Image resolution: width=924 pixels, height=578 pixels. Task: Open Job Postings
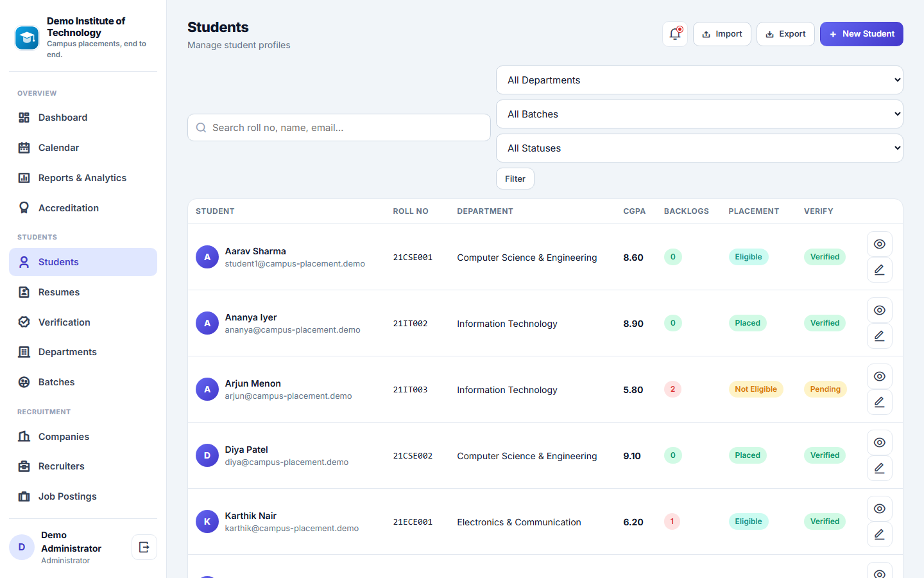click(83, 496)
